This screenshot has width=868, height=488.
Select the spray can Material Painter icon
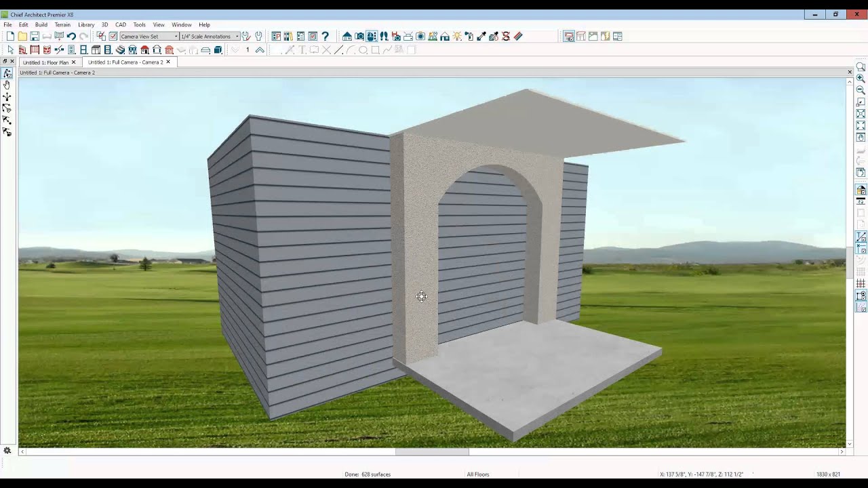(x=469, y=36)
